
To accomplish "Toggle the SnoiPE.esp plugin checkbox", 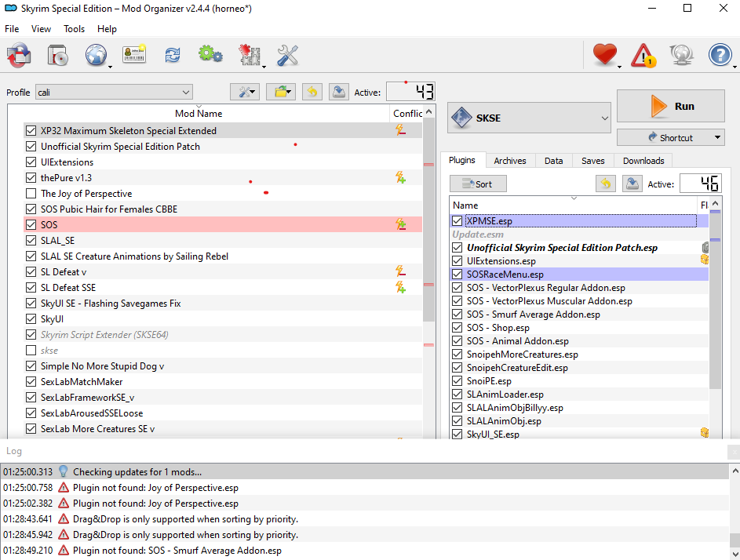I will [x=457, y=380].
